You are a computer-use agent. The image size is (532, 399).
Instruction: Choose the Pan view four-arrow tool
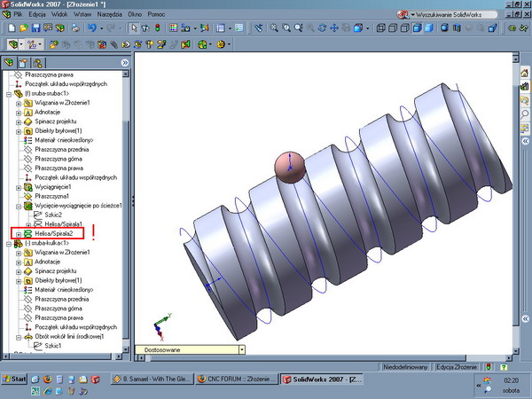click(x=334, y=27)
